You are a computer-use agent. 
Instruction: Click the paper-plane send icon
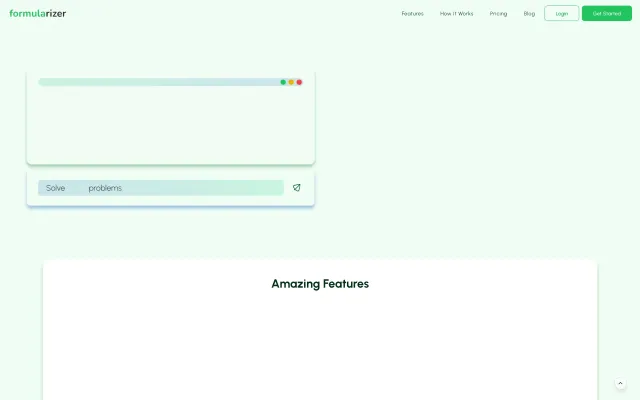tap(297, 187)
